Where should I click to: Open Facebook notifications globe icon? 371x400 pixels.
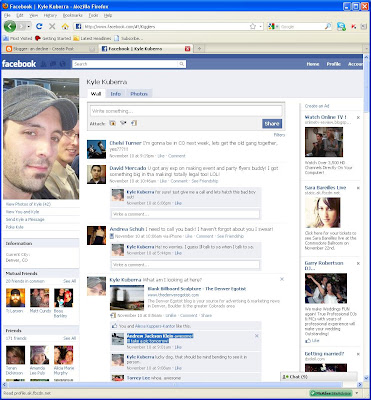pos(62,64)
